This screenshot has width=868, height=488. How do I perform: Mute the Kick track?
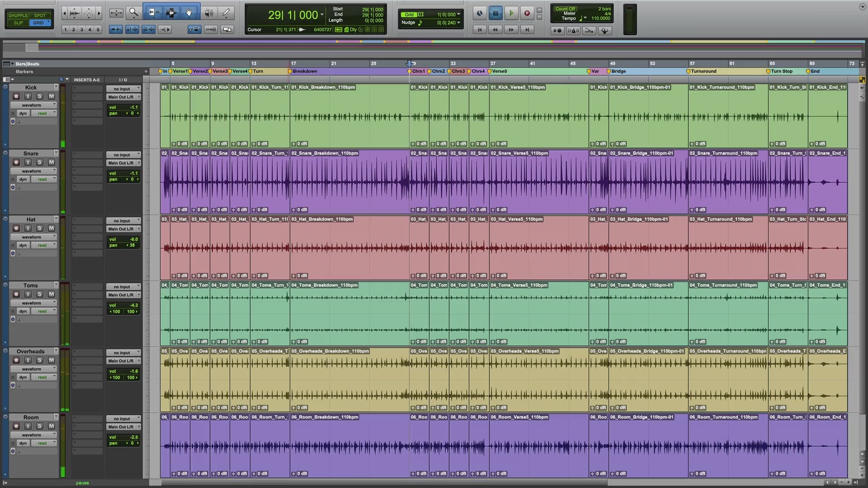(x=52, y=96)
